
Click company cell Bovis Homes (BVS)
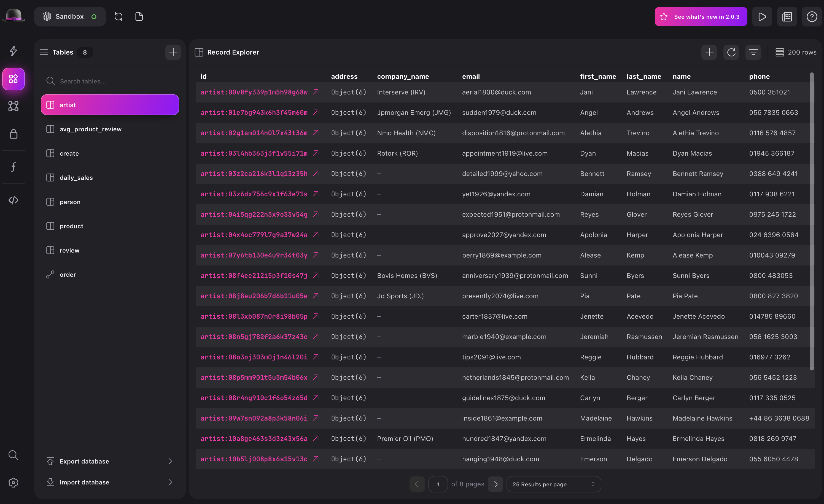tap(407, 275)
